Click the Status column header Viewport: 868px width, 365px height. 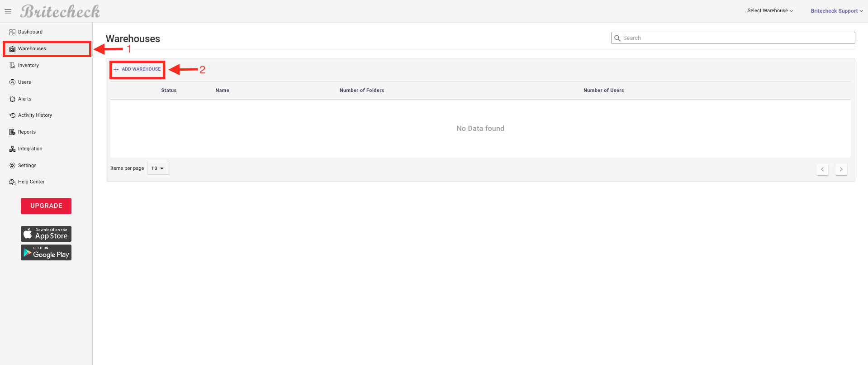coord(169,90)
